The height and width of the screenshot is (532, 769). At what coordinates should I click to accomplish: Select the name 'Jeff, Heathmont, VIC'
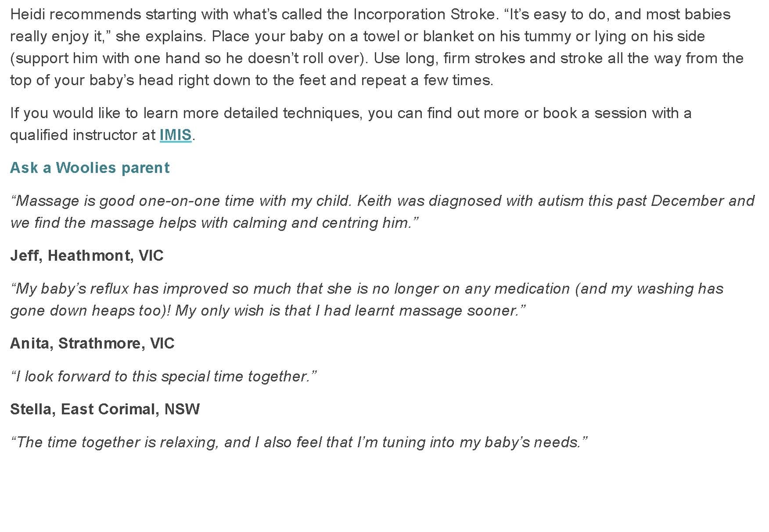tap(87, 255)
